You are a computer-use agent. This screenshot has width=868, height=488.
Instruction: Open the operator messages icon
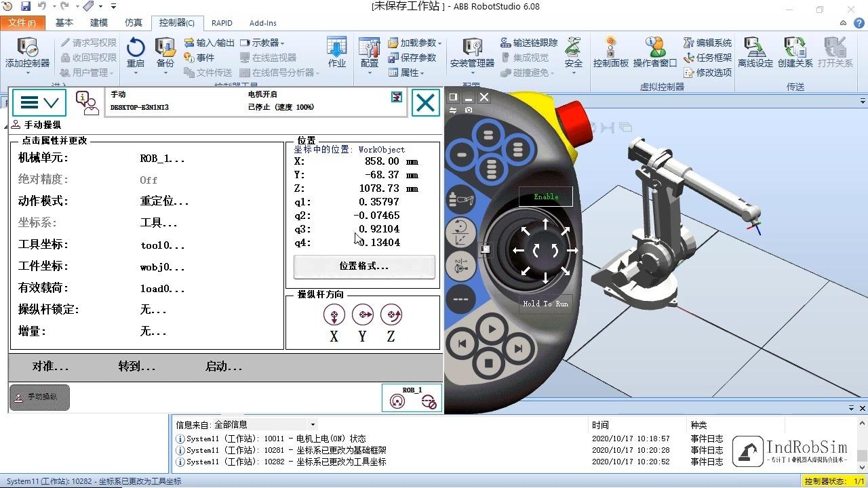tap(87, 103)
